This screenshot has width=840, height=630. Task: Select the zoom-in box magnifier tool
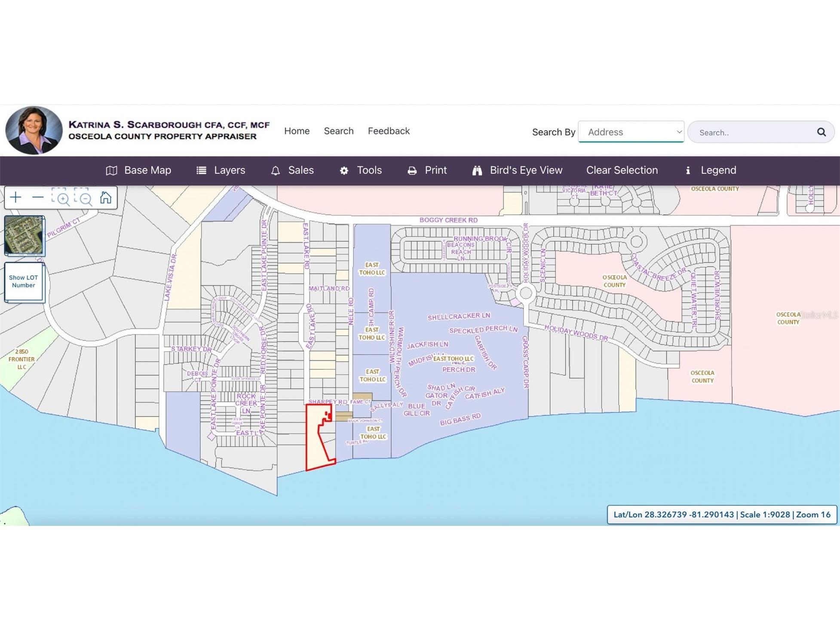pyautogui.click(x=61, y=197)
